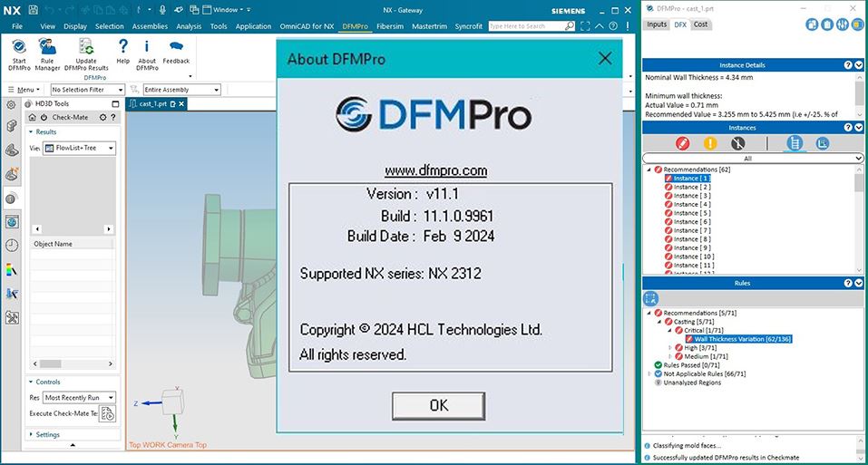
Task: Switch to the Cost tab
Action: (x=700, y=24)
